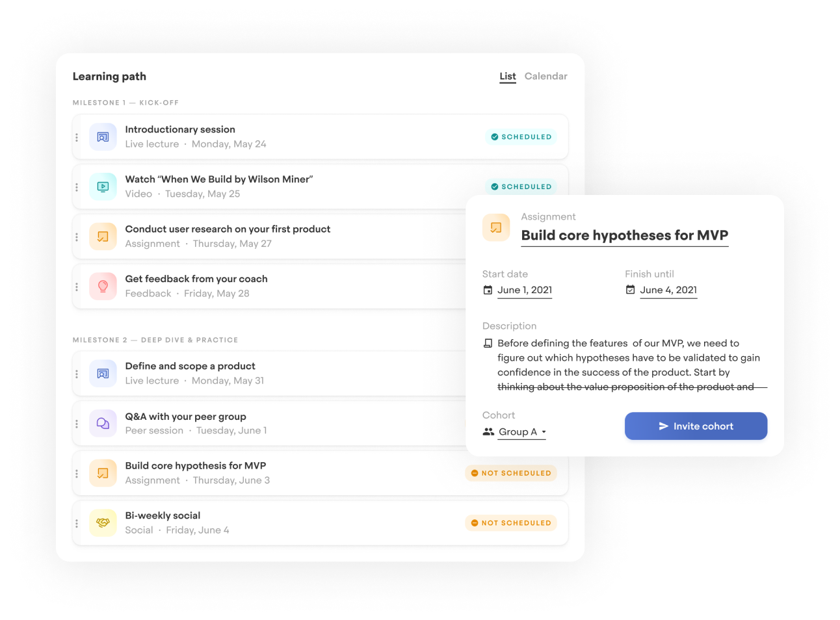Open Q&A with your peer group title
This screenshot has width=840, height=620.
185,417
